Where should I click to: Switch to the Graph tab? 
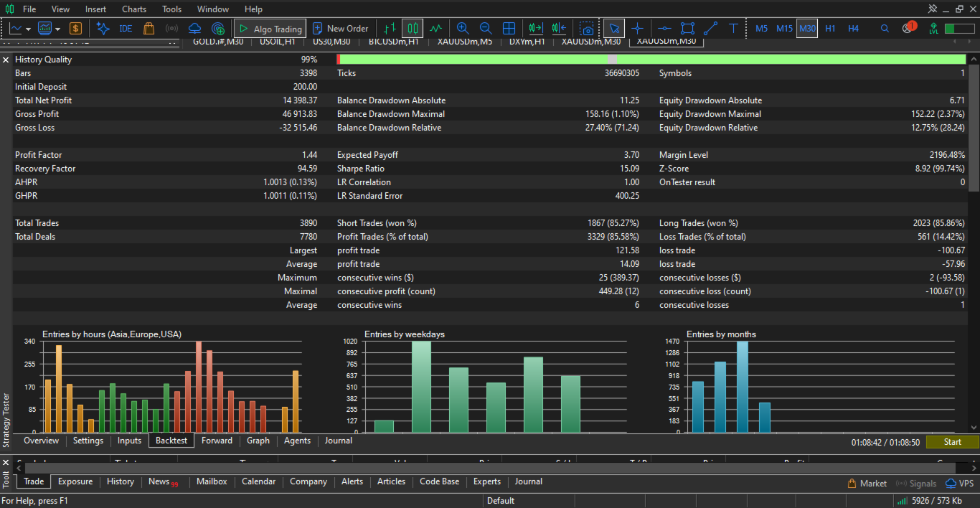point(258,441)
